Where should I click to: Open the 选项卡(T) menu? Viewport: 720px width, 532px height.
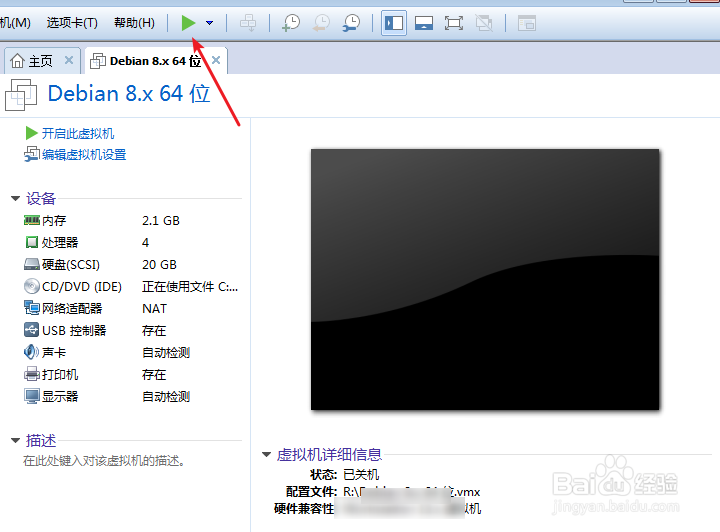(x=72, y=22)
